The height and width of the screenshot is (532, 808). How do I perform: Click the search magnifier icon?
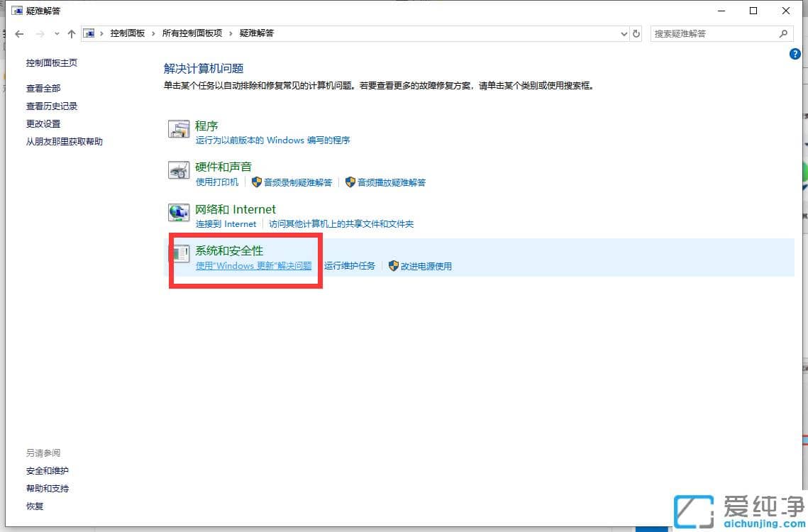click(782, 33)
